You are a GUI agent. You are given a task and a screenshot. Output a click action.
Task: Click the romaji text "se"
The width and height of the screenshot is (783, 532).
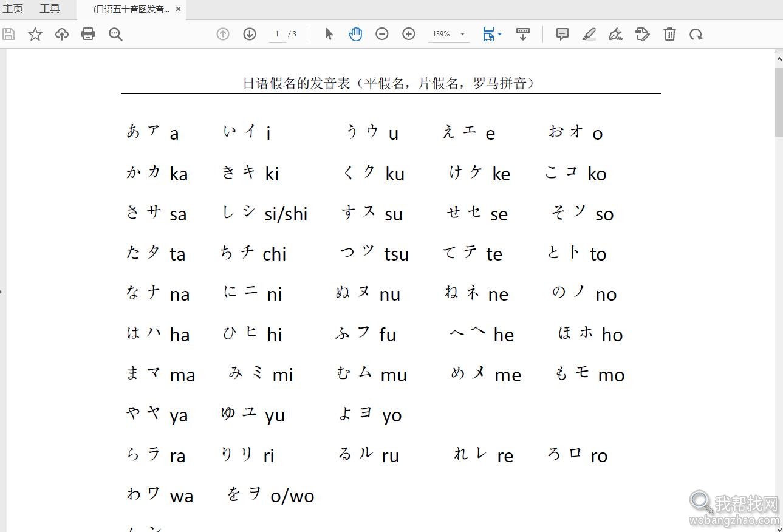[x=499, y=215]
